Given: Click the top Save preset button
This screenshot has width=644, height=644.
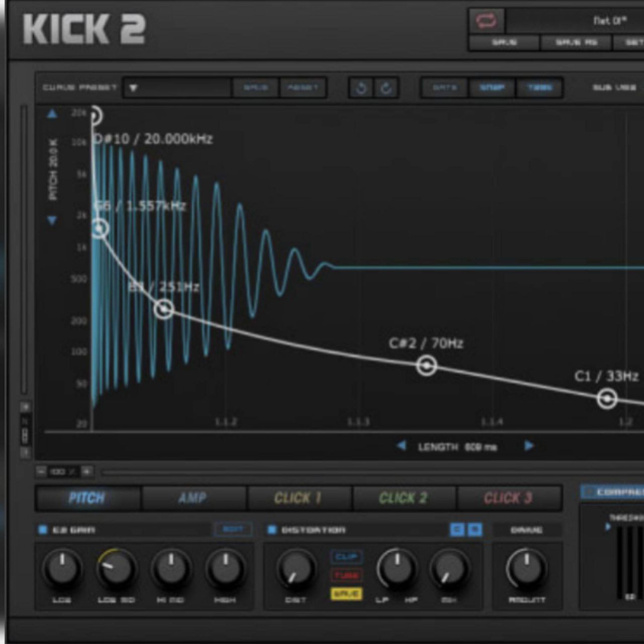Looking at the screenshot, I should click(504, 43).
